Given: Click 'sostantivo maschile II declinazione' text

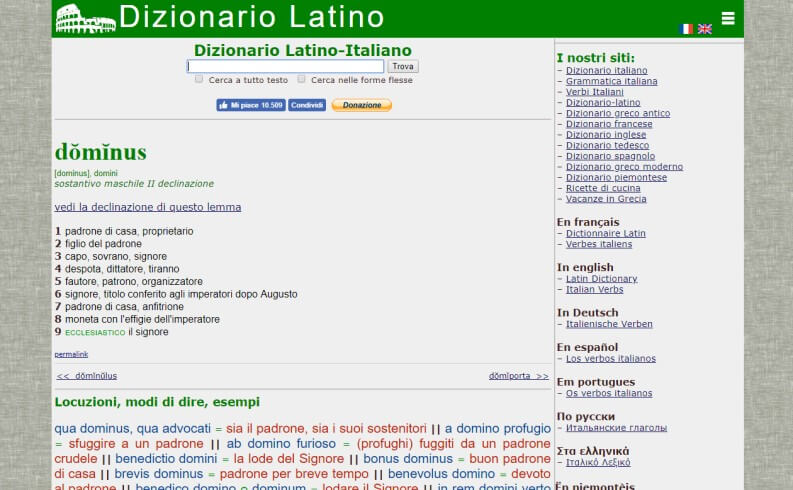Looking at the screenshot, I should (x=134, y=184).
